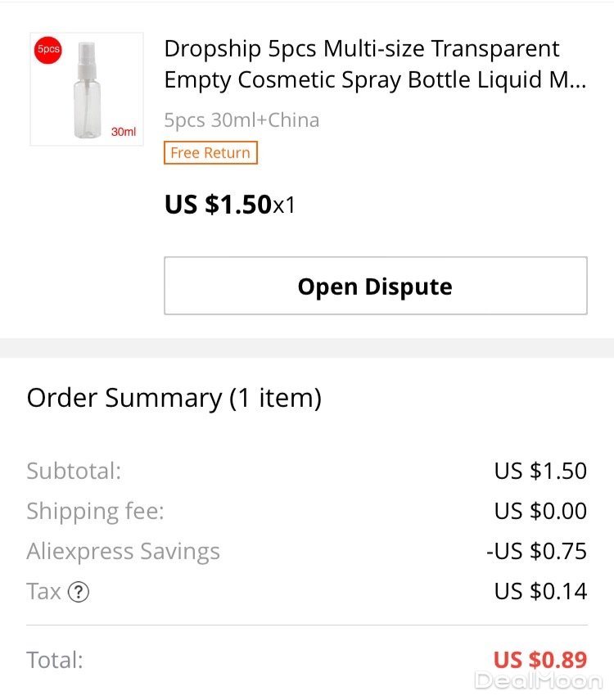Click the Tax amount US $0.14
The width and height of the screenshot is (614, 700).
[540, 591]
